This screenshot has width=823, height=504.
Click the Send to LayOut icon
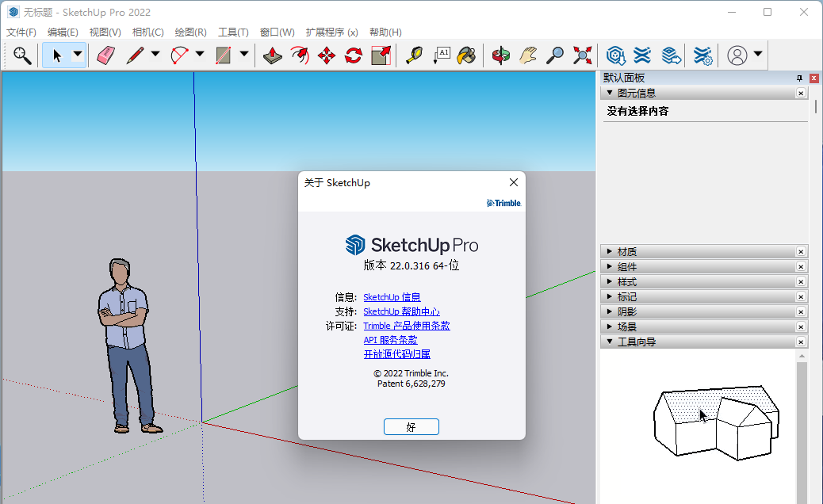click(672, 55)
